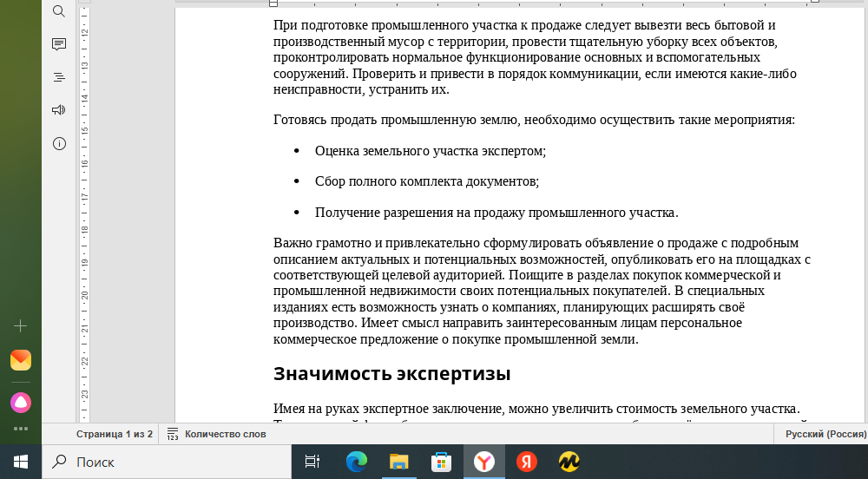Click paragraph starting Важно грамотно и привлекательно

542,291
